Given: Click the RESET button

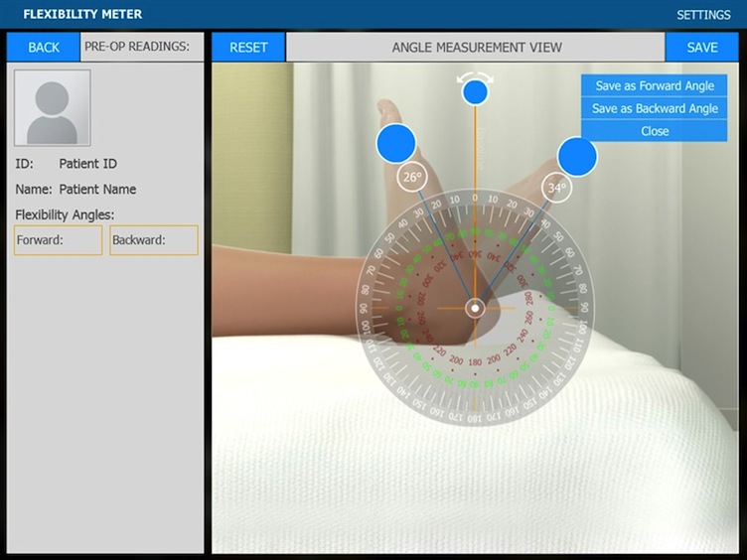Looking at the screenshot, I should (x=248, y=47).
